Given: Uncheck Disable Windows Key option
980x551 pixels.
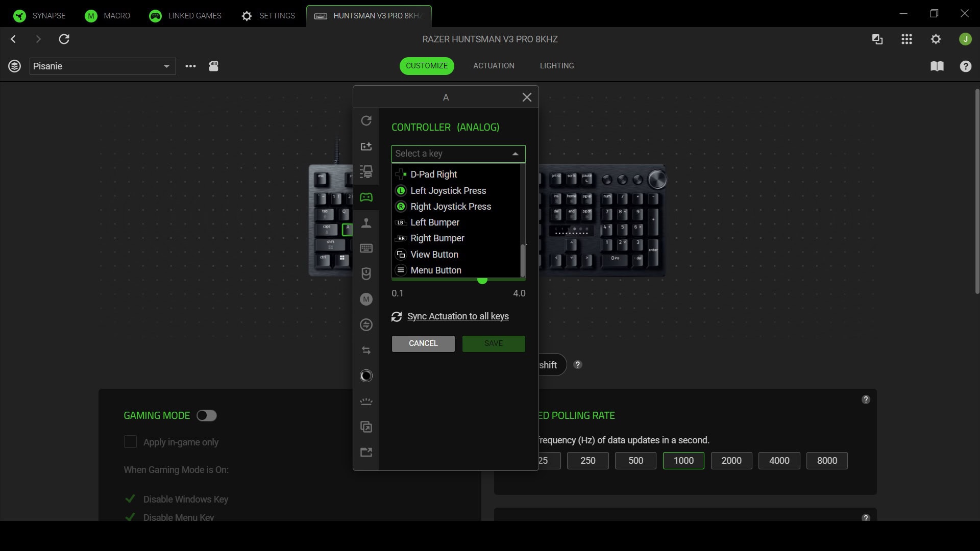Looking at the screenshot, I should (x=130, y=499).
